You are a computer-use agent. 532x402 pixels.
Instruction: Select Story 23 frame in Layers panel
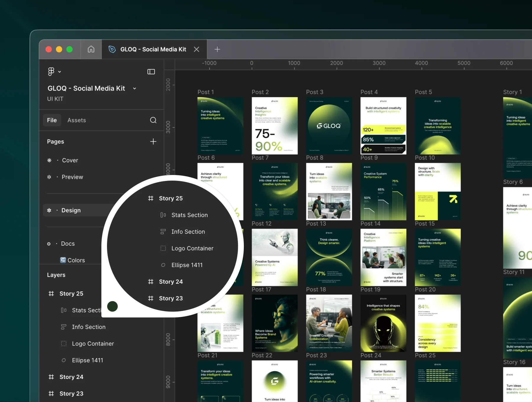(71, 393)
